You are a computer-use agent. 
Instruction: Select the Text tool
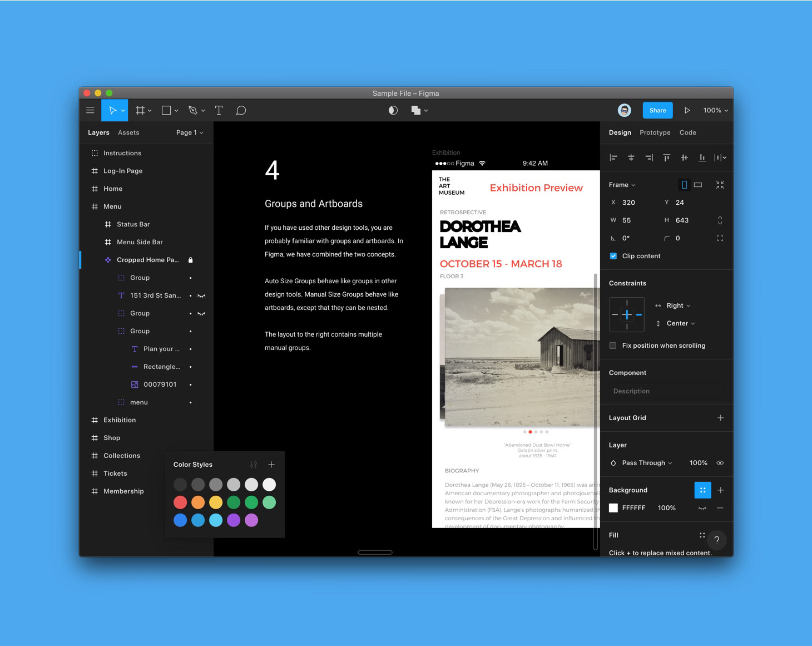219,110
